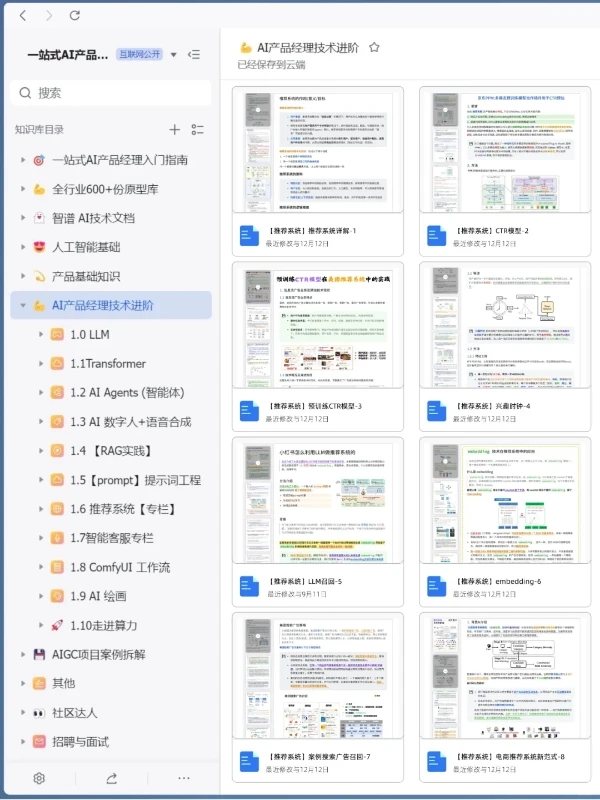Click doc icon for 案例搜索广告召回-7
The height and width of the screenshot is (800, 600).
click(249, 762)
